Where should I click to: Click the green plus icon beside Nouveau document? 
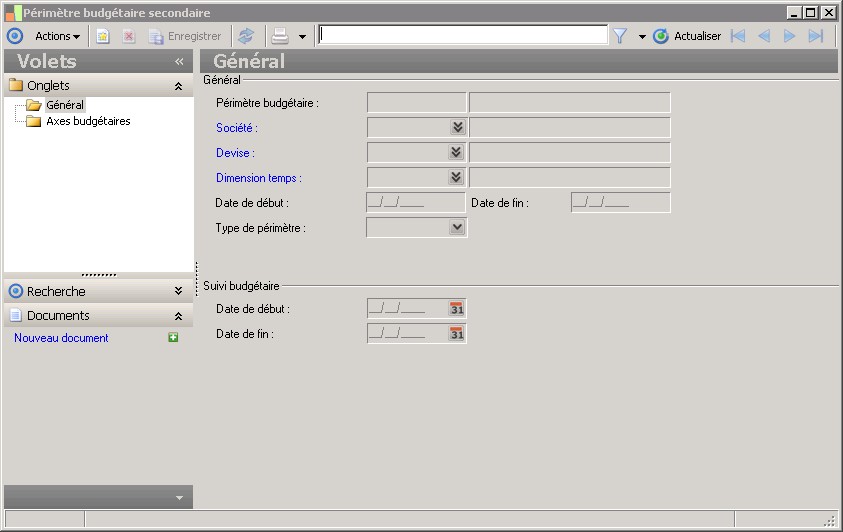(x=173, y=337)
